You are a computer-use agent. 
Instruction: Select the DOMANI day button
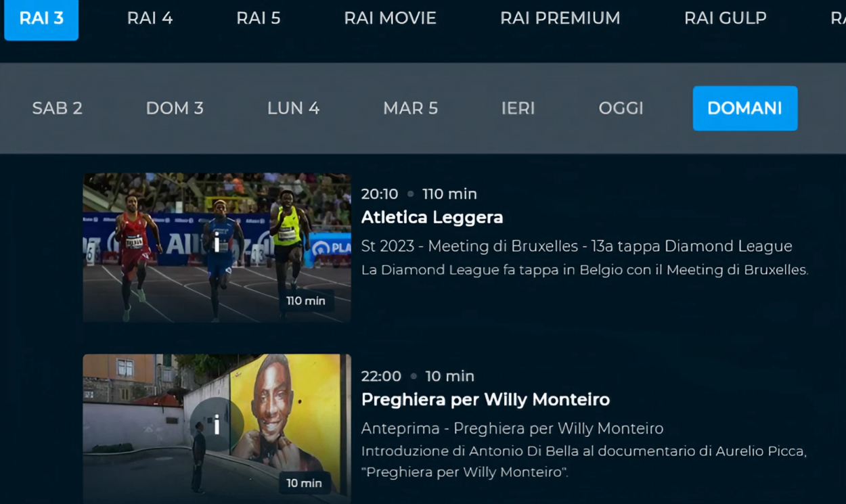coord(745,108)
